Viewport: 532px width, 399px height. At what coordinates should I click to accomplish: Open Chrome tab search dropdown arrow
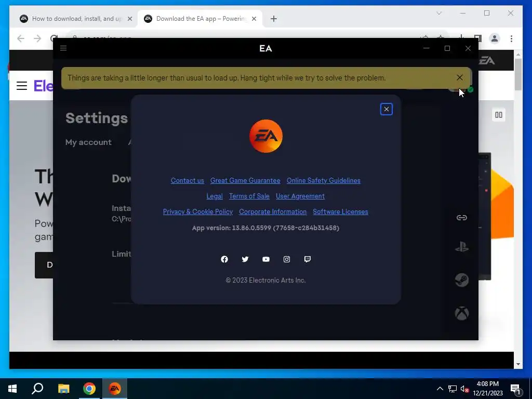439,13
